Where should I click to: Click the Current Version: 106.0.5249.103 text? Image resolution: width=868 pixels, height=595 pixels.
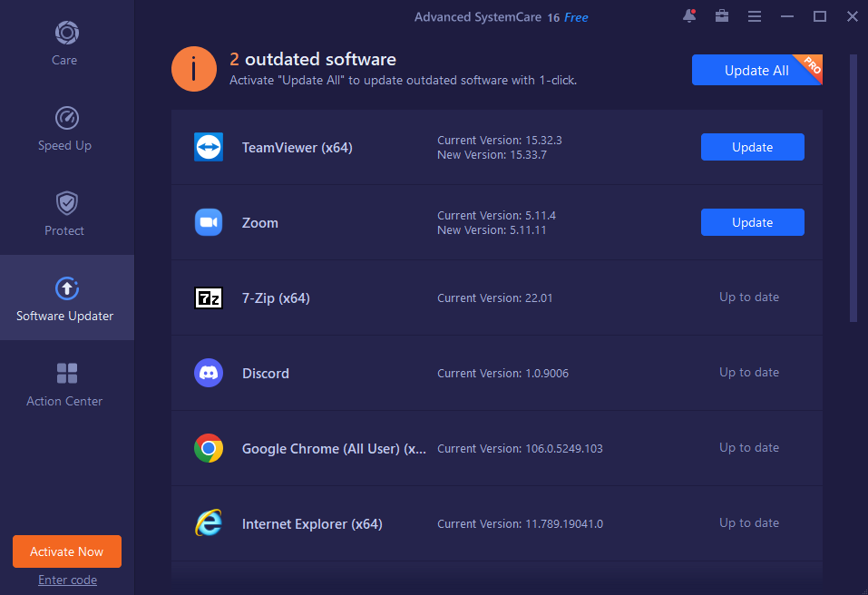click(520, 449)
